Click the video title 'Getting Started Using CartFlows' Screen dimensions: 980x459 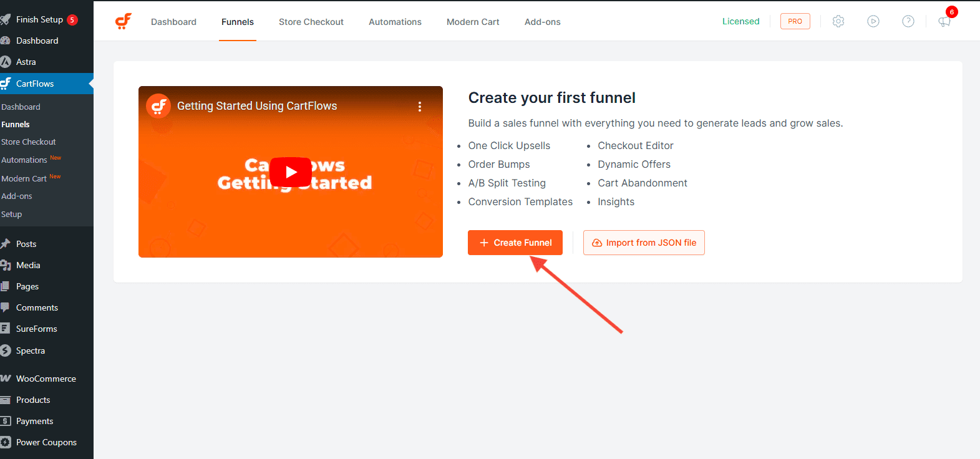(x=257, y=106)
